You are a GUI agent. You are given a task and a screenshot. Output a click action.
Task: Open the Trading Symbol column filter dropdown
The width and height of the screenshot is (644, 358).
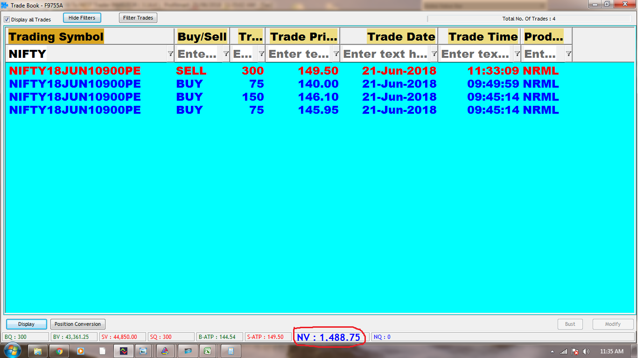[170, 54]
